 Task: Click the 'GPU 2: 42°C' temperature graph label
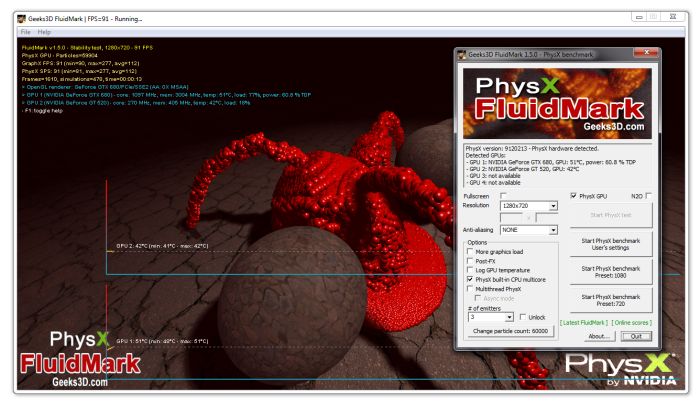tap(162, 246)
